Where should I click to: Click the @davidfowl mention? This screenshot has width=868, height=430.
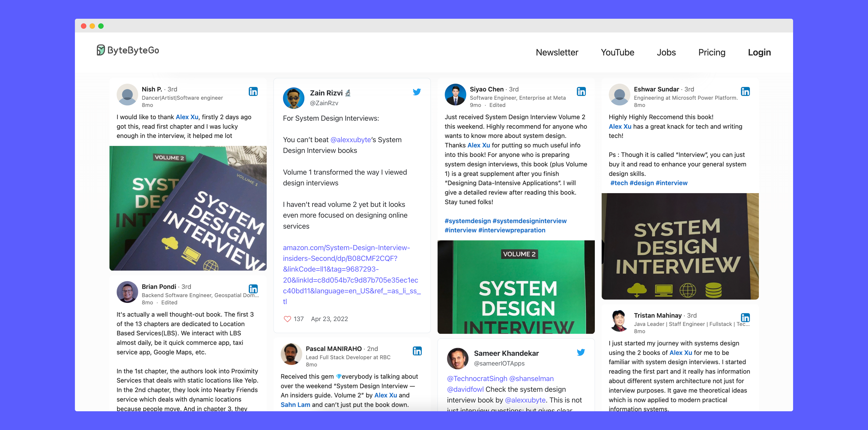click(465, 390)
